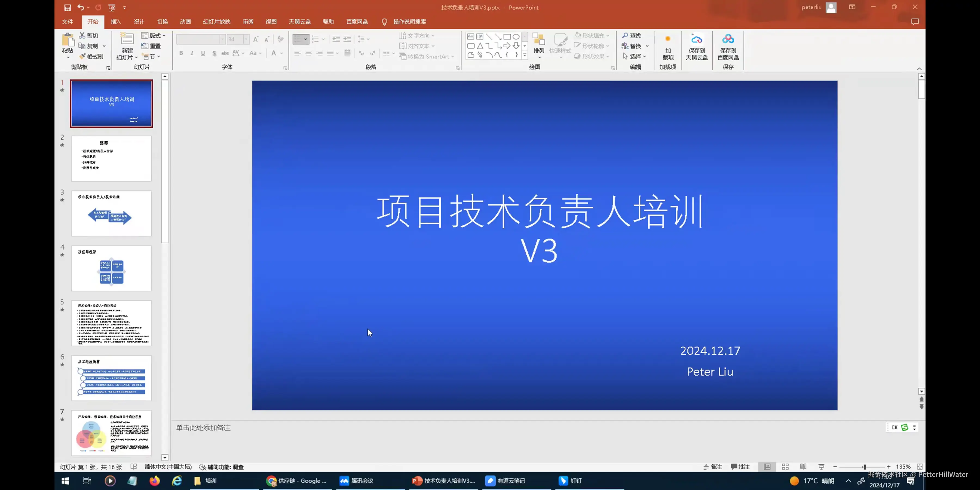Open the 动画 ribbon tab
Image resolution: width=980 pixels, height=490 pixels.
[185, 22]
